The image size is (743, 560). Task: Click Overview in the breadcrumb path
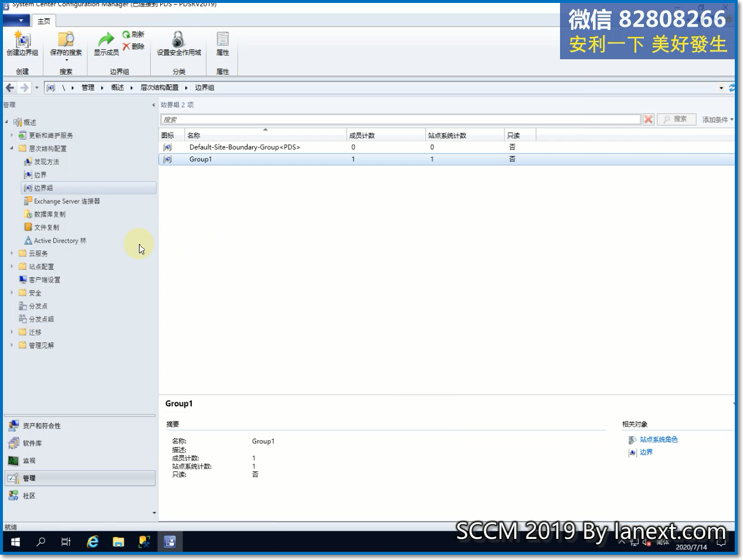pos(117,87)
